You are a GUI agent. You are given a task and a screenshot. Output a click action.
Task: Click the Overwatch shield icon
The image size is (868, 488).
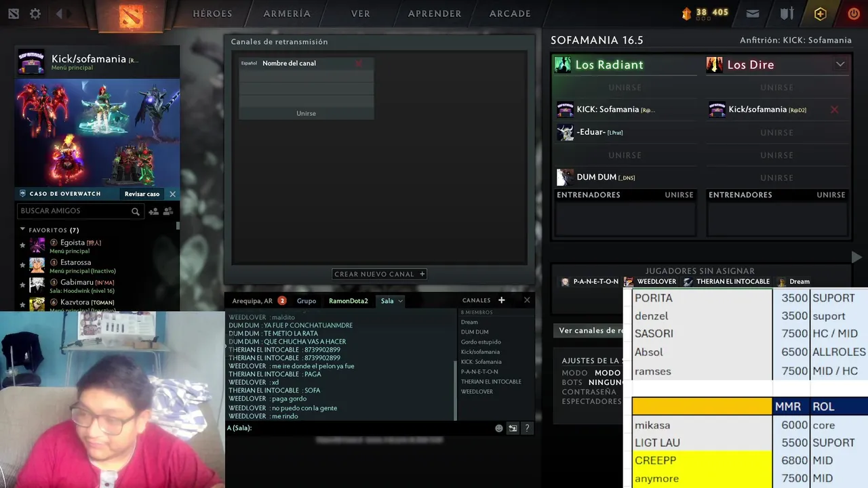point(22,193)
